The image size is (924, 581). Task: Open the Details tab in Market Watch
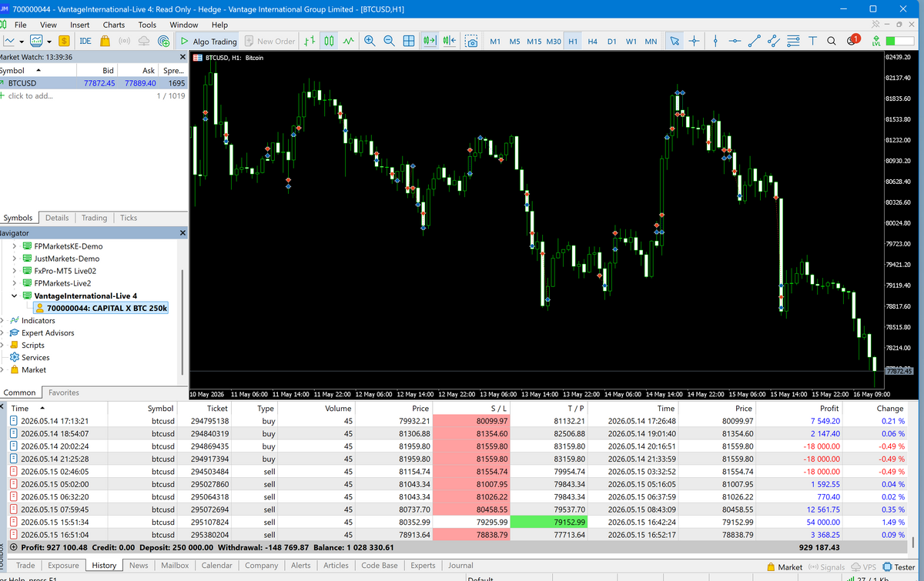pyautogui.click(x=56, y=218)
